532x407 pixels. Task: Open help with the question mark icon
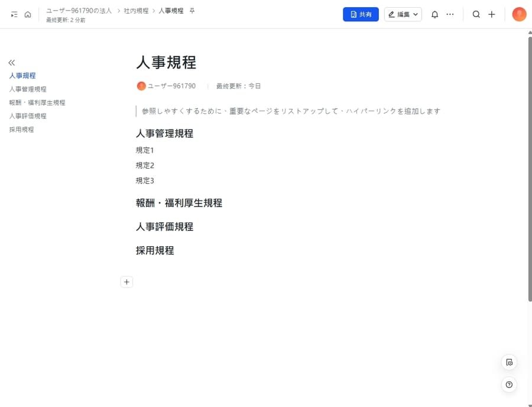tap(509, 385)
